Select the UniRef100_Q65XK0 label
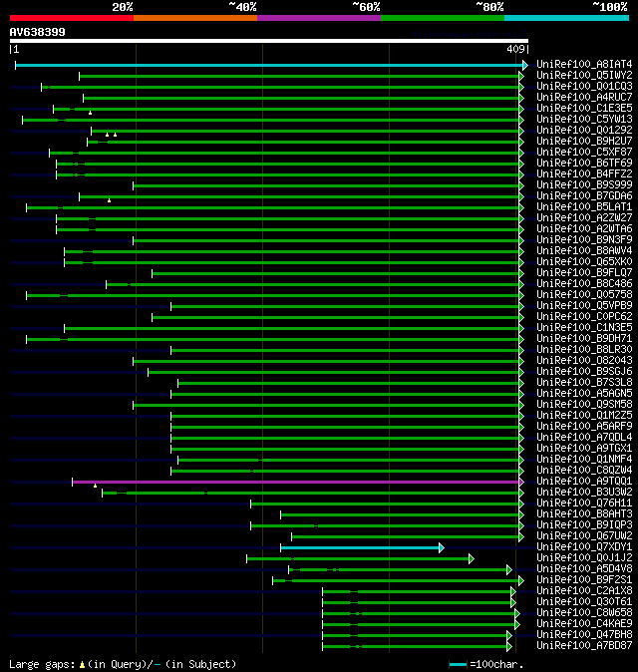This screenshot has height=672, width=638. coord(584,262)
